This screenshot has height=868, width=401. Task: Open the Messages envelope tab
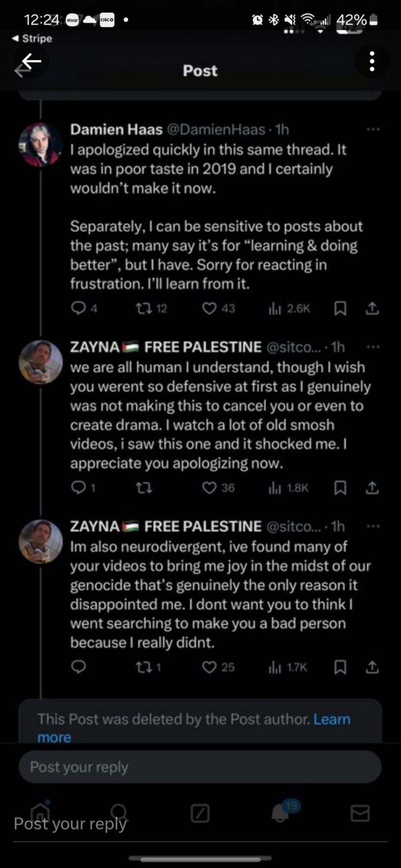(360, 813)
